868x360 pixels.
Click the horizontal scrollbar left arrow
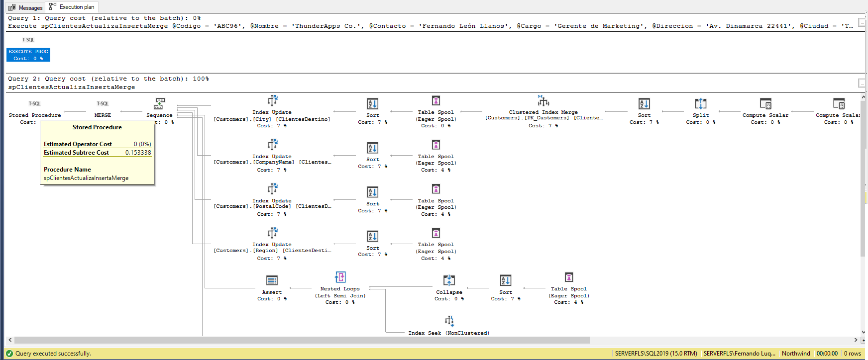point(10,341)
